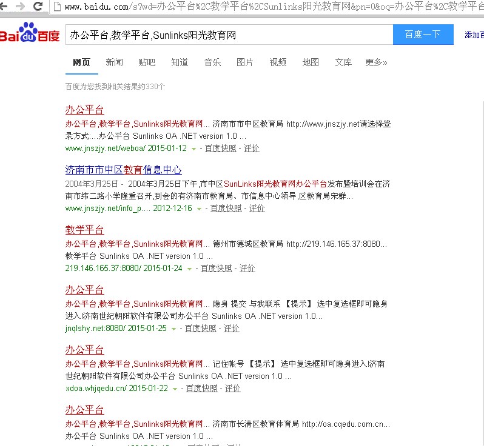Click 评价 for jnqlshy.net:8080 result
Screen dimensions: 484x448
pos(232,329)
